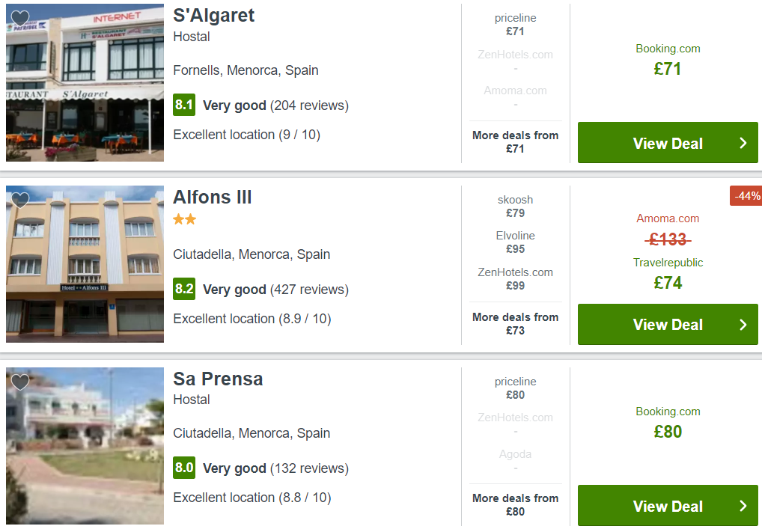Choose the Elvoline £95 offer

515,242
